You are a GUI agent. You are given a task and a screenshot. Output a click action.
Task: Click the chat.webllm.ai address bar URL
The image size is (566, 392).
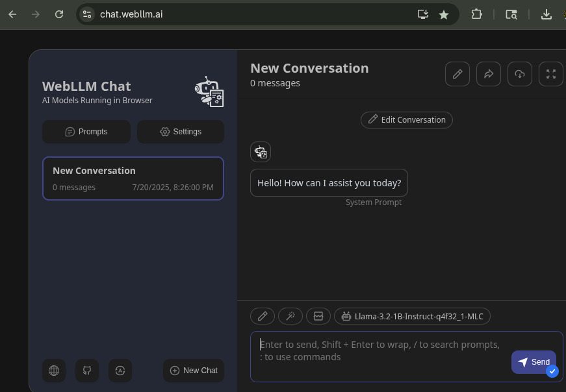click(131, 14)
